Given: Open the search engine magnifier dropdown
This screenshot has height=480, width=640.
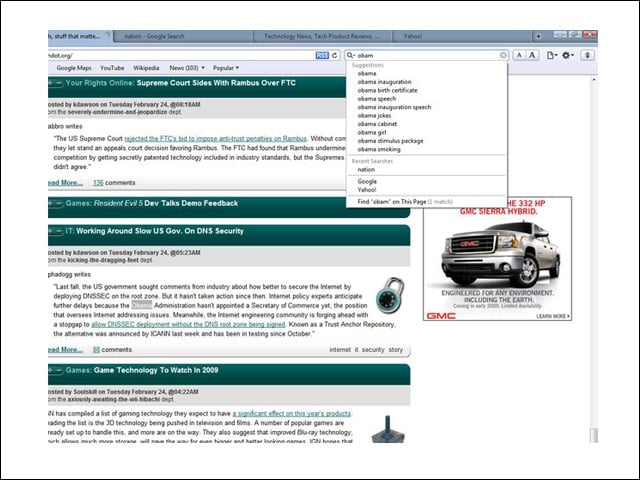Looking at the screenshot, I should pos(351,56).
